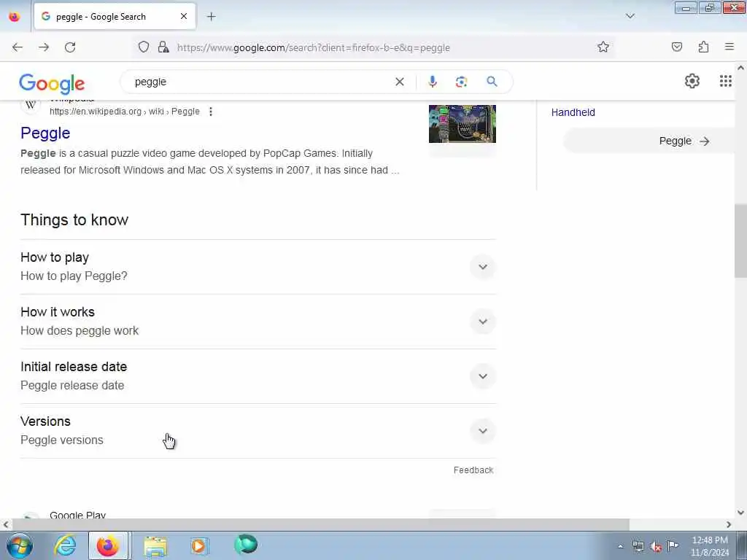The height and width of the screenshot is (560, 747).
Task: Click the address bar URL
Action: pos(314,47)
